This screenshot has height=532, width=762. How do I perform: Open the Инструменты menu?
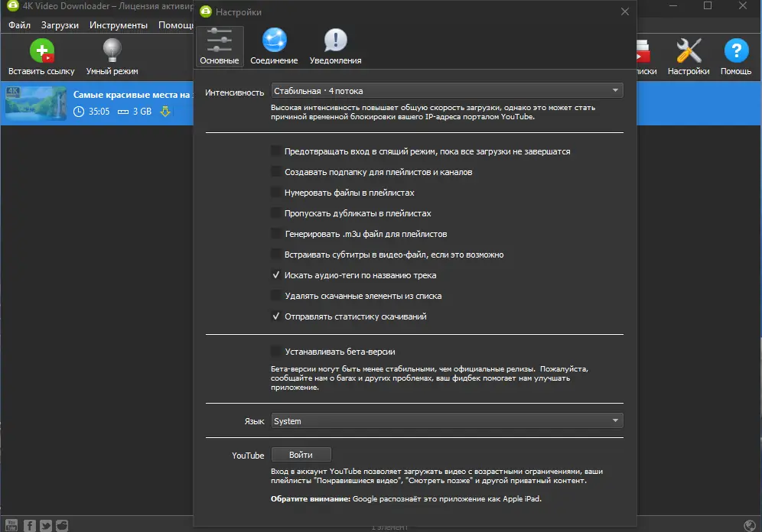(118, 25)
